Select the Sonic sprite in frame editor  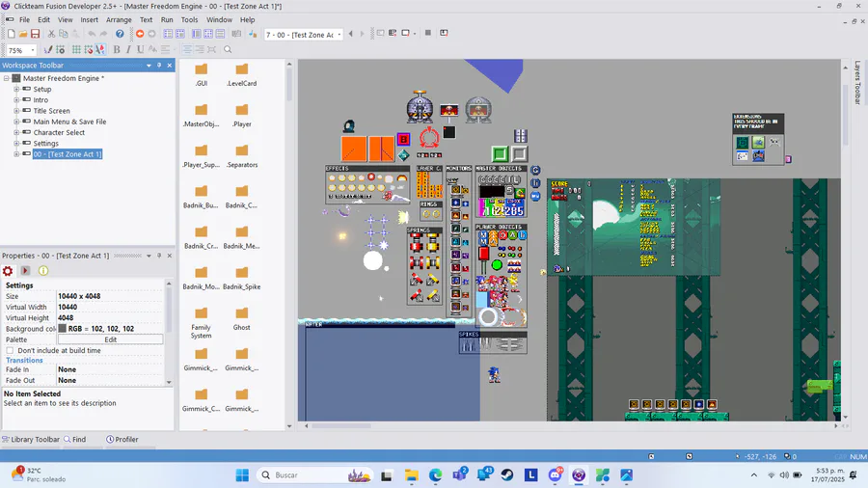(495, 374)
